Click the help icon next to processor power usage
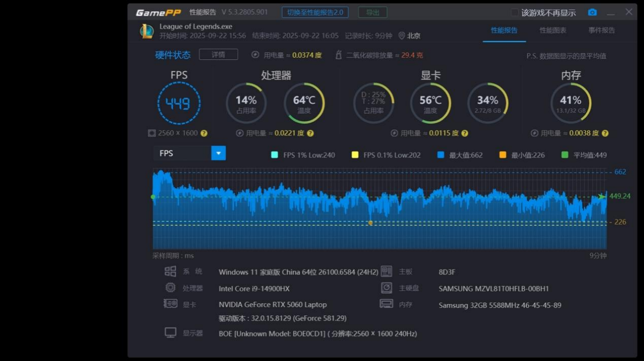 tap(310, 133)
